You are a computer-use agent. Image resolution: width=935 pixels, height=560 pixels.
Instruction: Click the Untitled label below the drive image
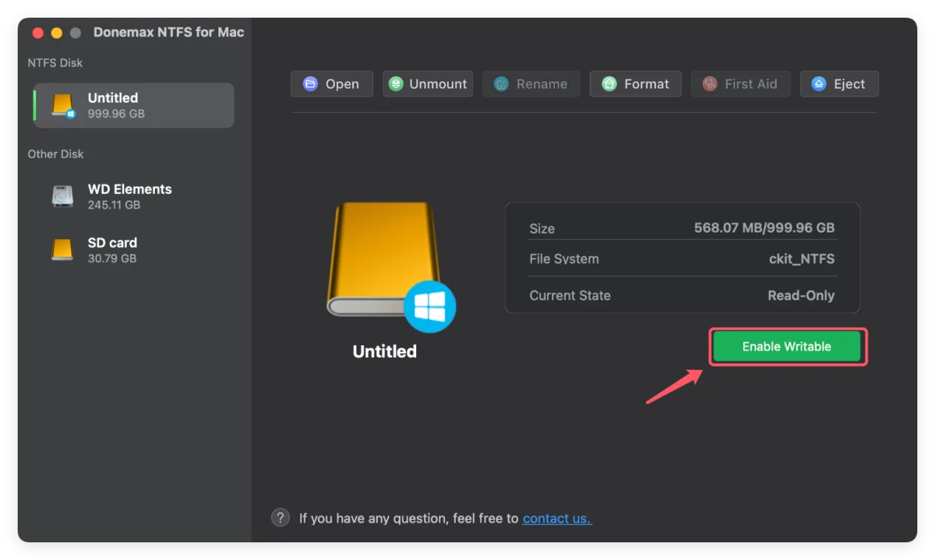(384, 352)
